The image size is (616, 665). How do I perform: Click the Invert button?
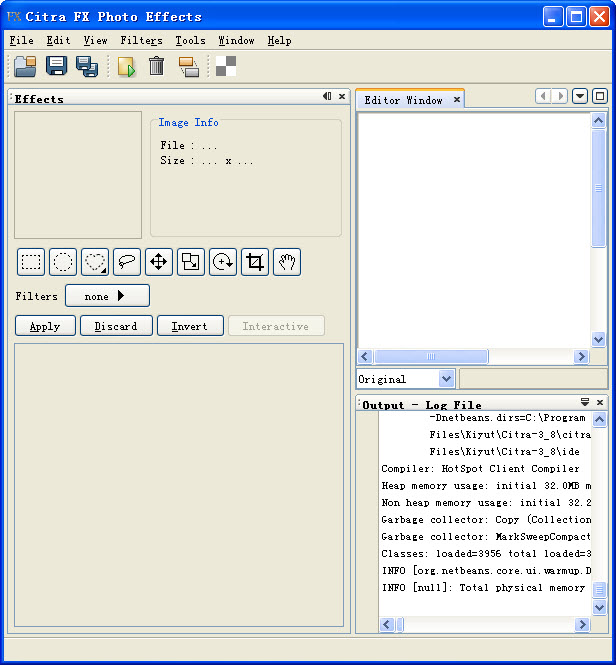(190, 326)
